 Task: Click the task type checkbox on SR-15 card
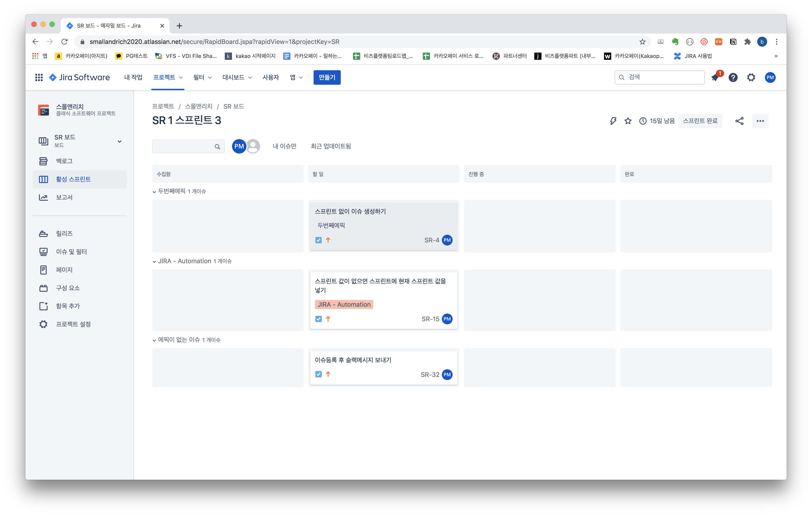(x=318, y=319)
